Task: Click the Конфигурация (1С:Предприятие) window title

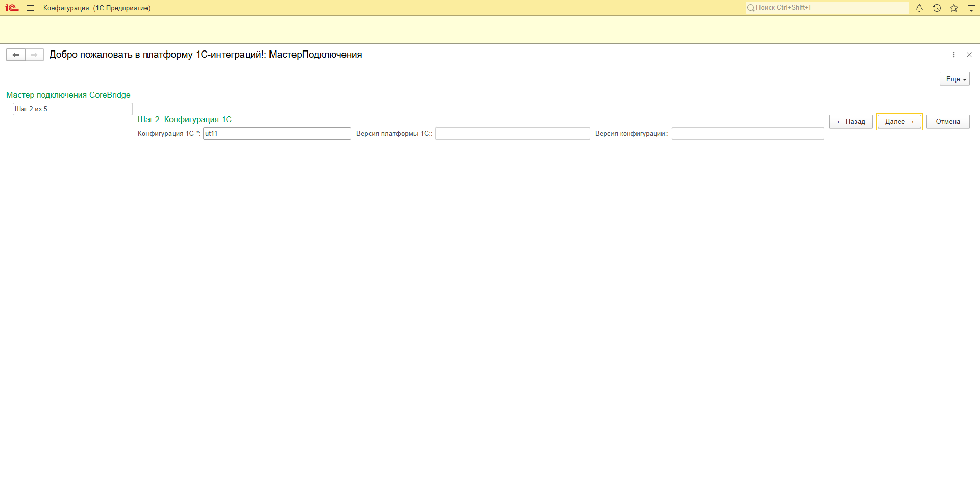Action: coord(97,8)
